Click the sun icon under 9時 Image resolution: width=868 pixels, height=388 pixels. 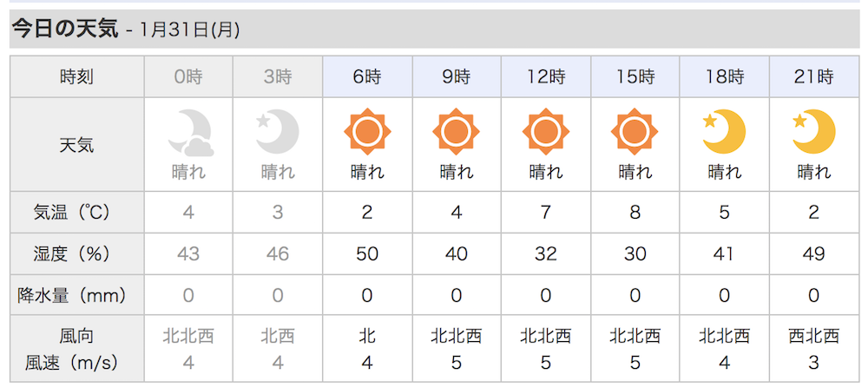coord(457,132)
